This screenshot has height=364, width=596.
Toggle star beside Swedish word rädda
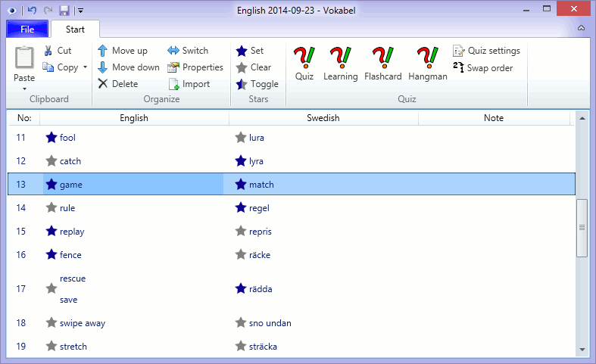(x=241, y=289)
